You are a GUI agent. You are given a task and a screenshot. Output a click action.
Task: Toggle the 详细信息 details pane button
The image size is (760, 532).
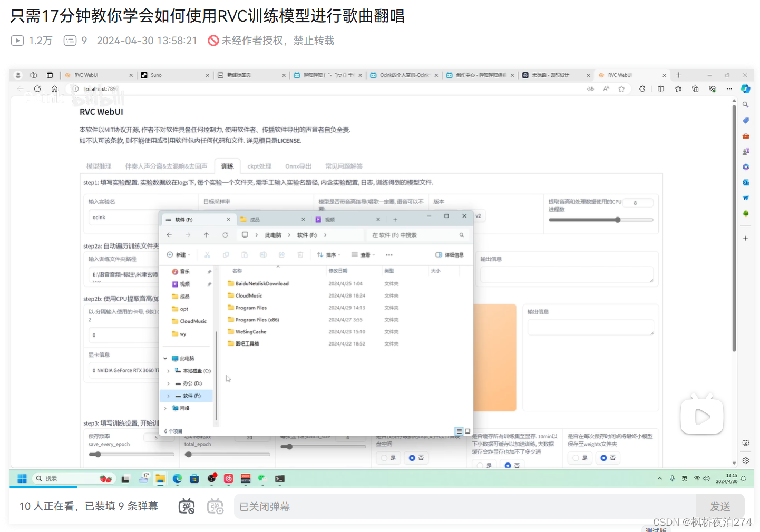[450, 255]
